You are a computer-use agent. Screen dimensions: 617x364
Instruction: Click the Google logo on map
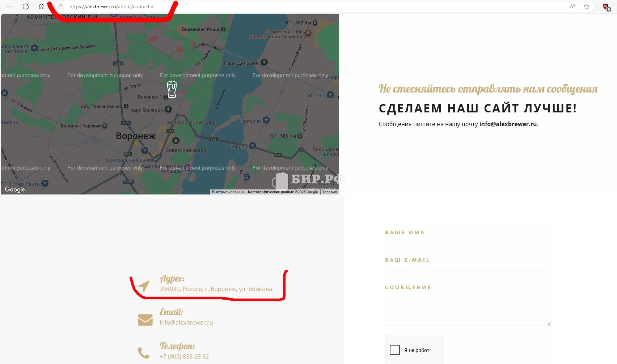click(15, 189)
